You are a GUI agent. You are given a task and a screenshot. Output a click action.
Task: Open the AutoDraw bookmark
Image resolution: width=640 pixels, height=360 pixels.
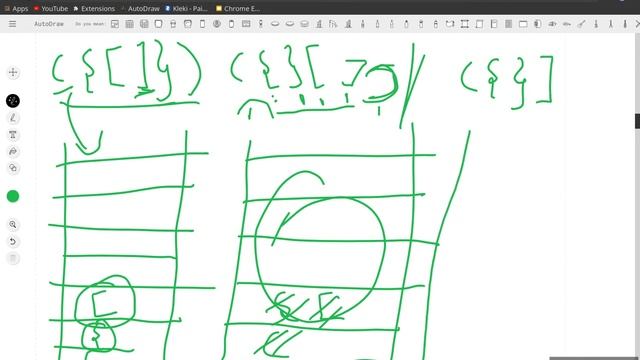pos(140,8)
